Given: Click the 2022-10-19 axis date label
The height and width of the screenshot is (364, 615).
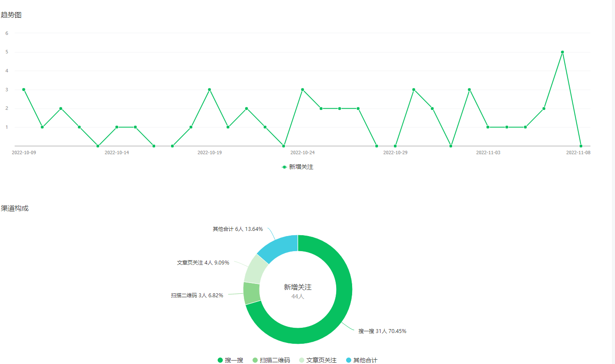Looking at the screenshot, I should click(x=209, y=153).
